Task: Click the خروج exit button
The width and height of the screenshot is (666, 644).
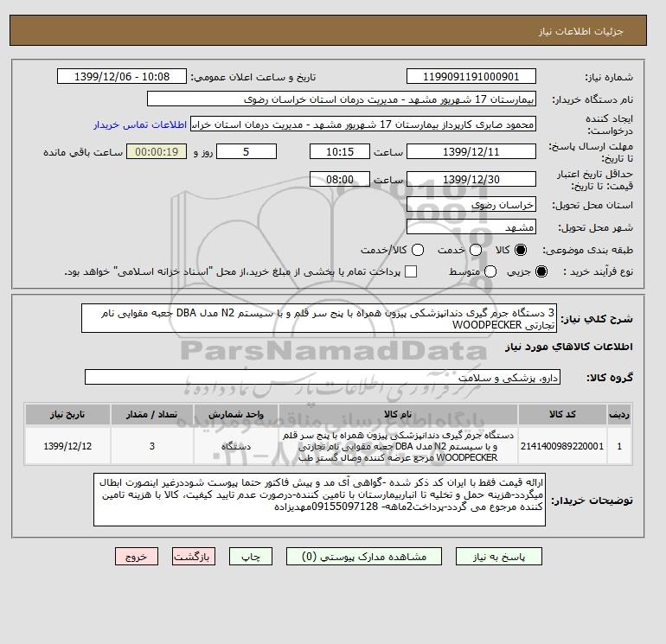Action: coord(137,557)
